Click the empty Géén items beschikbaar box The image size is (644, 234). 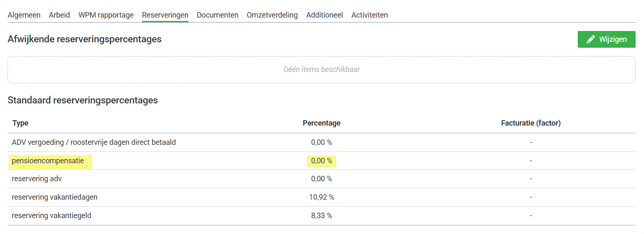(321, 69)
